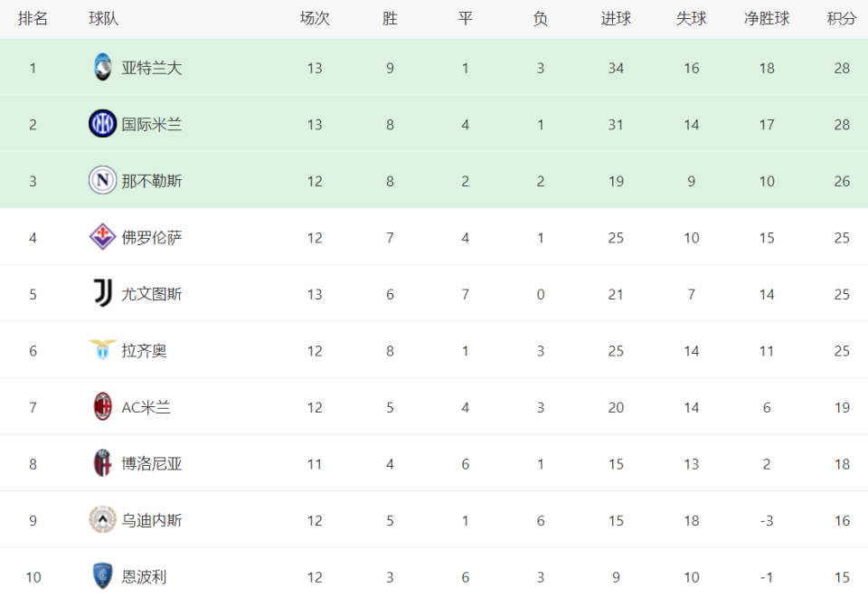Viewport: 868px width, 598px height.
Task: Click the Atalanta team logo
Action: 102,67
